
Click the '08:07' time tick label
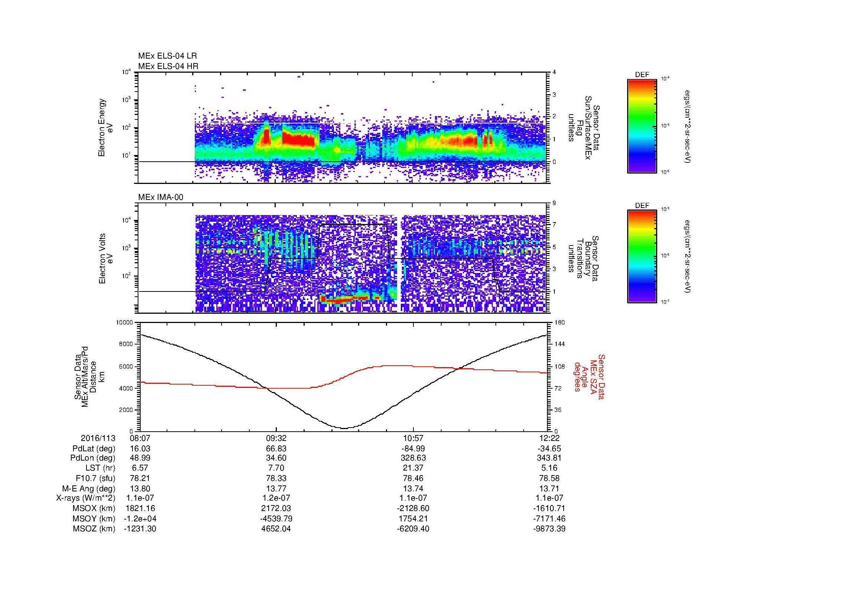coord(140,438)
